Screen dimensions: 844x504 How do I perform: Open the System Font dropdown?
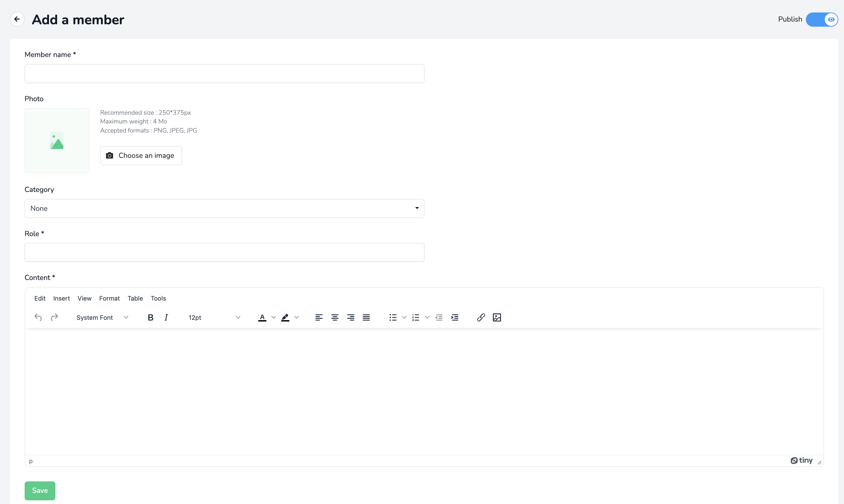tap(102, 317)
